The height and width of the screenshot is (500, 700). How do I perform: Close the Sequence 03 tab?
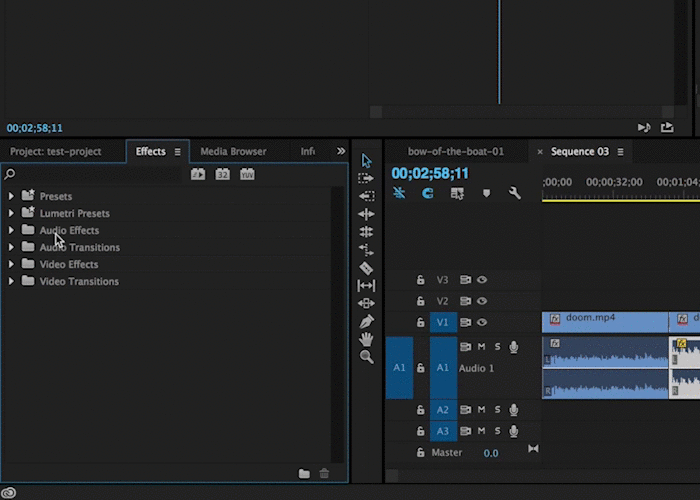tap(540, 152)
